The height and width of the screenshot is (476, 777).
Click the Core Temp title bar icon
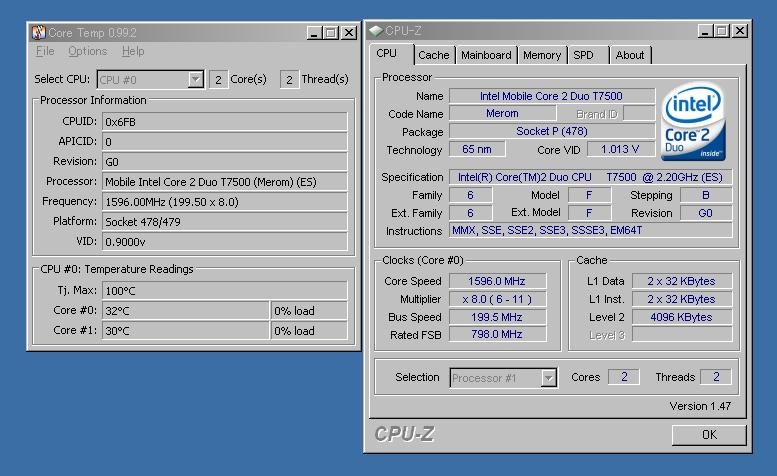click(x=39, y=33)
